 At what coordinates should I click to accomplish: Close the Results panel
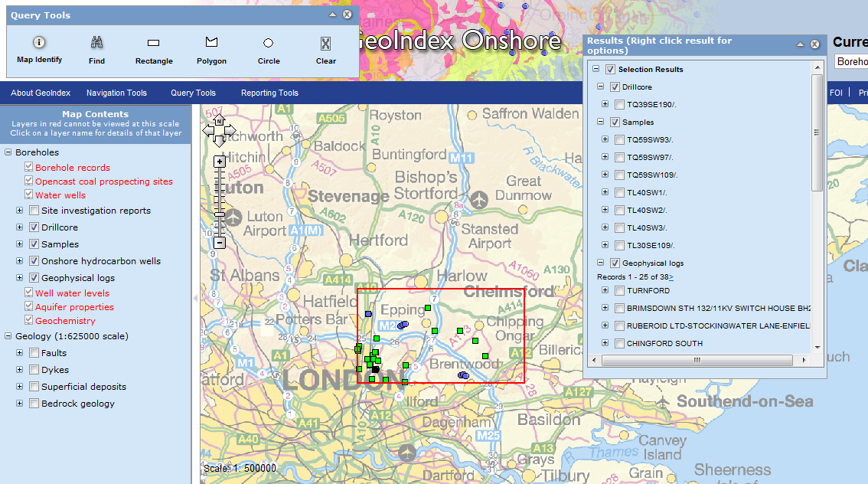pyautogui.click(x=815, y=44)
